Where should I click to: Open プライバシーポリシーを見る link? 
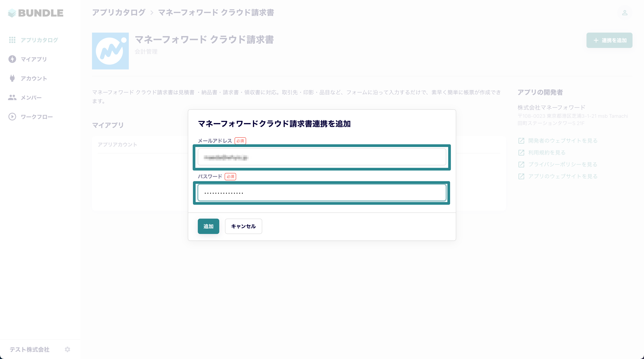(563, 164)
